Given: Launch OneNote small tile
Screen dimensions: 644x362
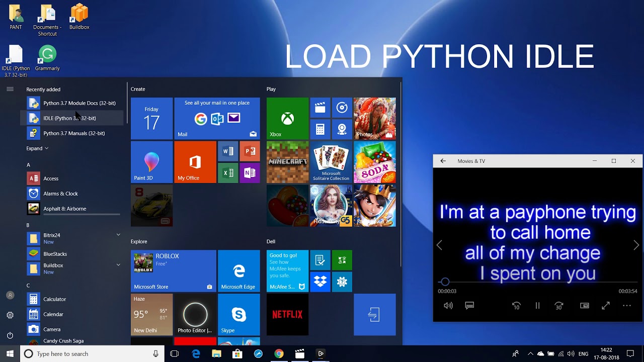Looking at the screenshot, I should 250,173.
